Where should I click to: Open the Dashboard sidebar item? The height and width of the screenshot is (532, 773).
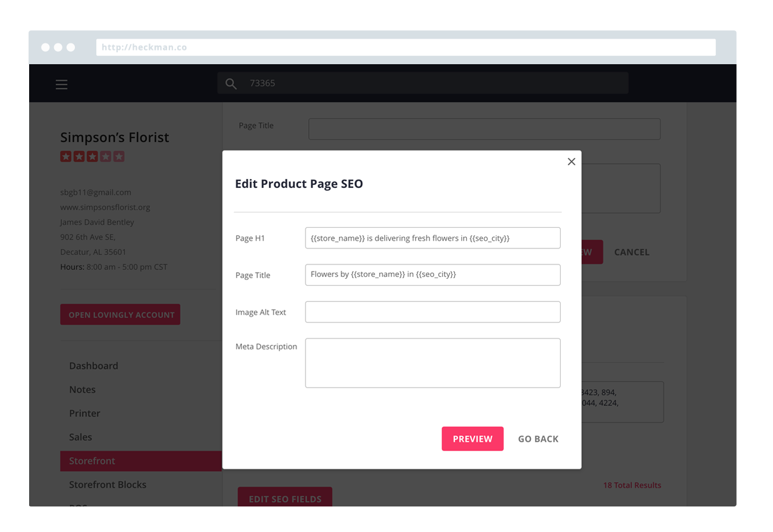[x=93, y=366]
